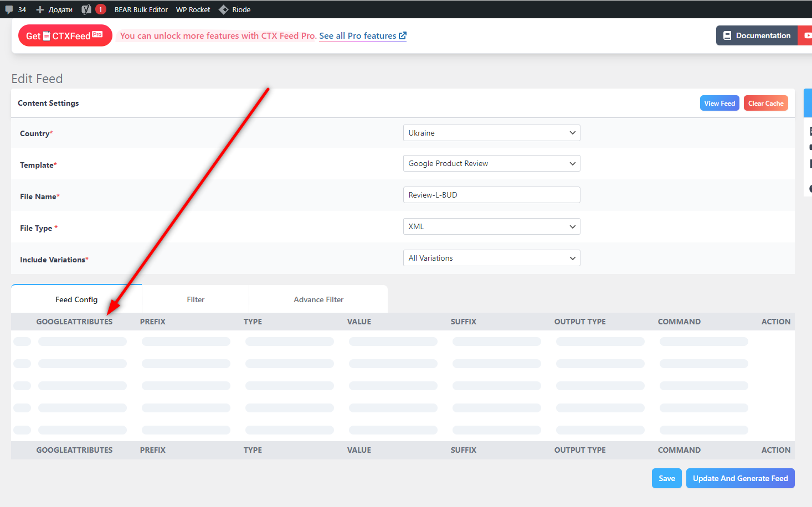Click the red Yoast notification badge 1
This screenshot has height=507, width=812.
(100, 9)
